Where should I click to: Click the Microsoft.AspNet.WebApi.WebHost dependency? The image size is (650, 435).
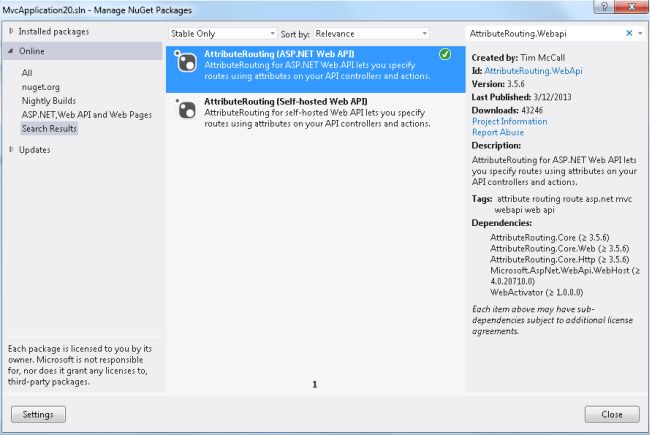[565, 276]
